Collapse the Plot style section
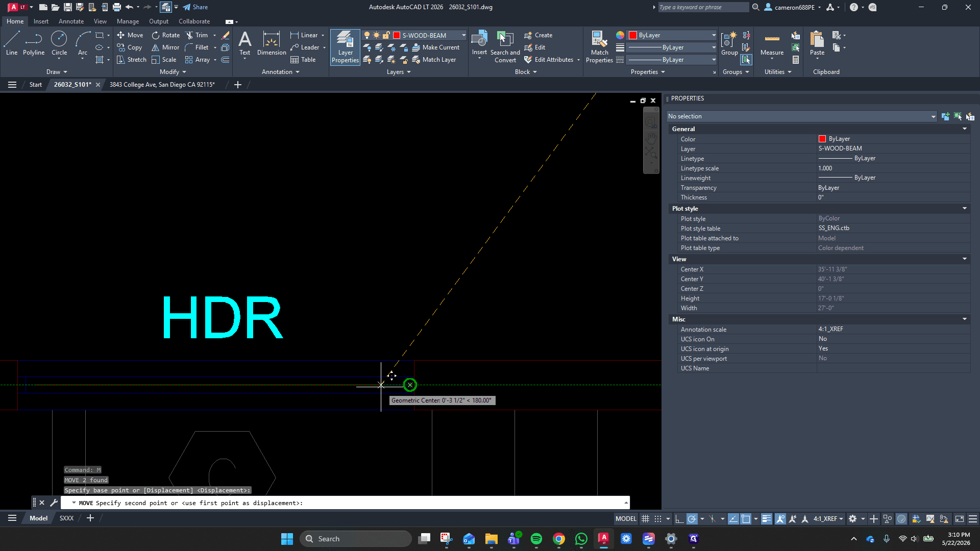This screenshot has height=551, width=980. click(x=965, y=209)
